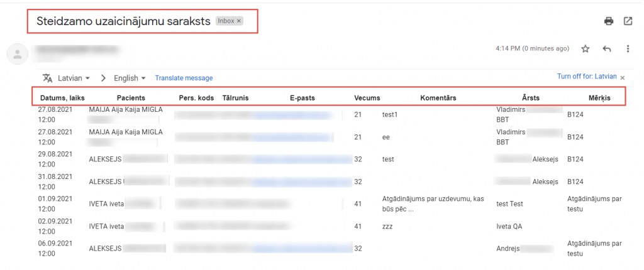Viewport: 644px width, 270px height.
Task: Click the Inbox label tag
Action: coord(225,21)
